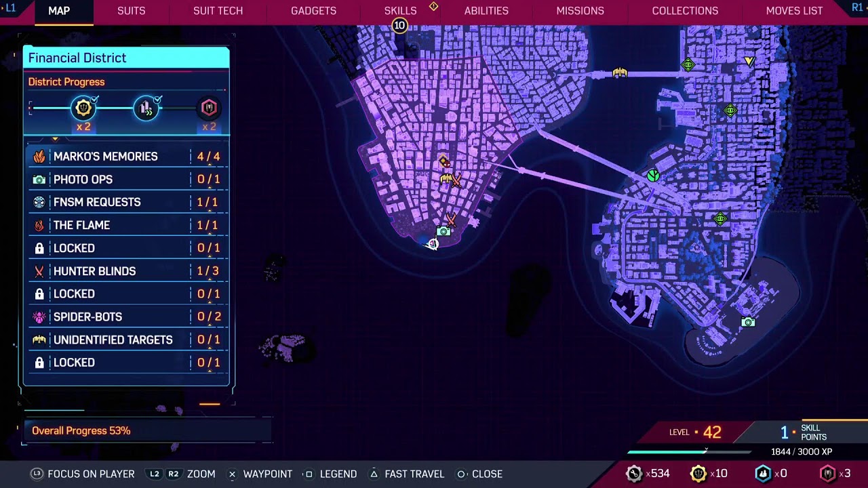Select the Photo Op camera in the Financial District
This screenshot has height=488, width=868.
[443, 232]
